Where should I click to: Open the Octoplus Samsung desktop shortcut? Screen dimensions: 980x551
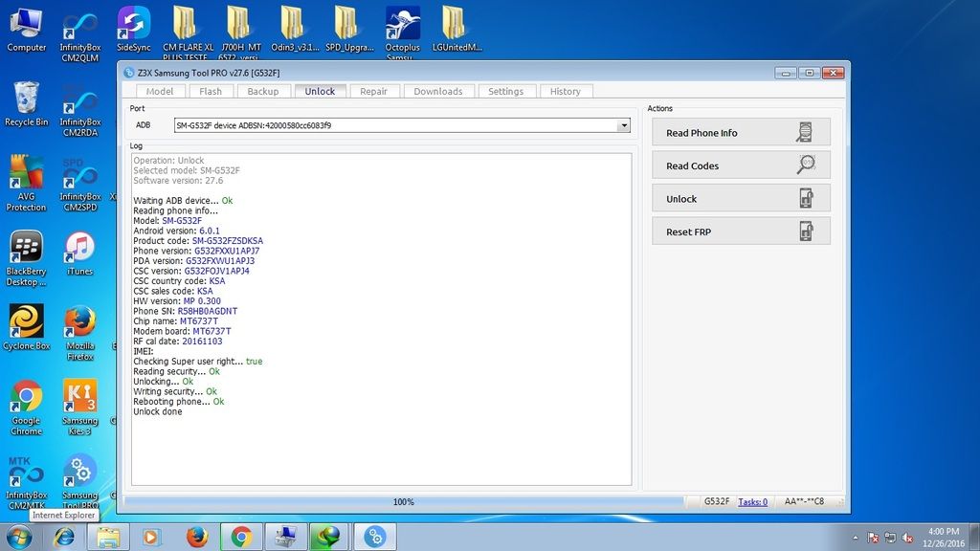point(402,27)
